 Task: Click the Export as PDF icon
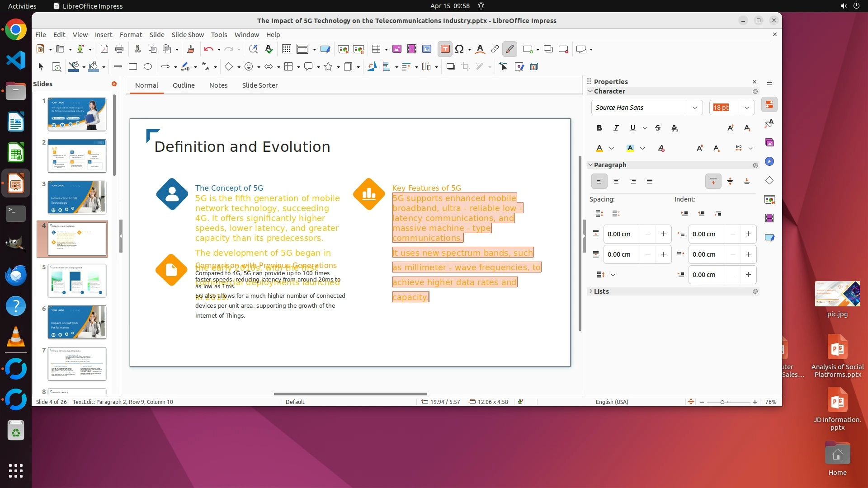[104, 49]
